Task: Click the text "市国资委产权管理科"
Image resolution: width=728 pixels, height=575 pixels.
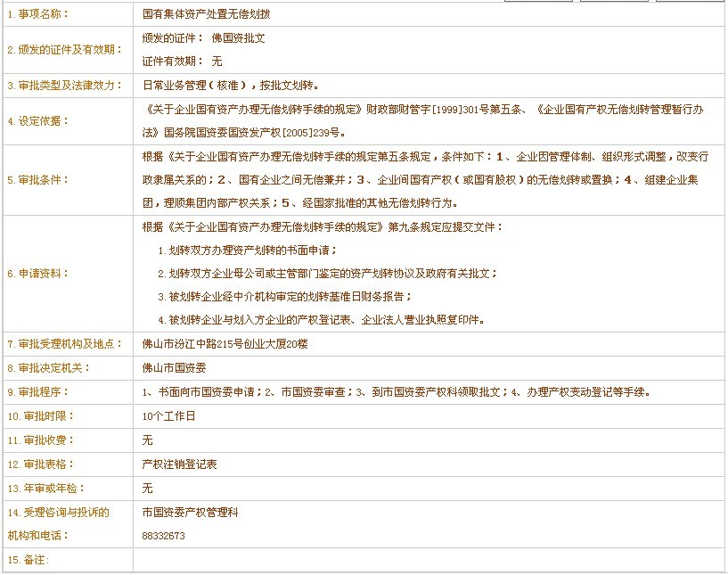Action: (191, 513)
